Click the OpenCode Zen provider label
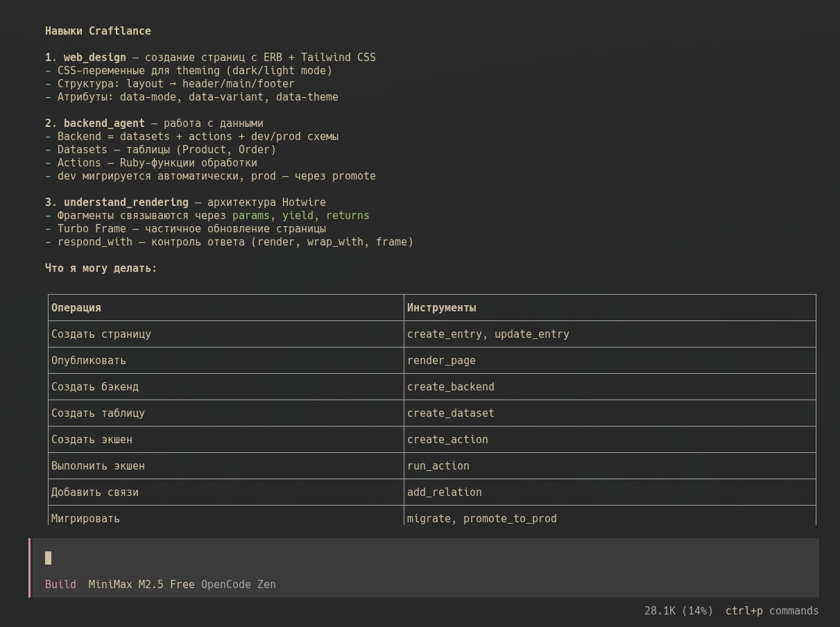Screen dimensions: 840x627 coord(238,585)
